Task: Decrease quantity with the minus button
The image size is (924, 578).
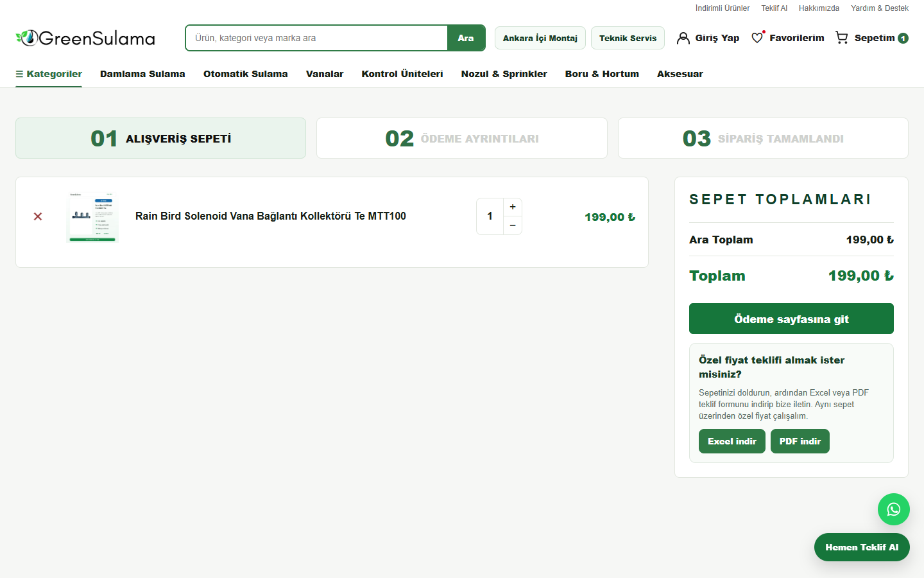Action: (x=513, y=225)
